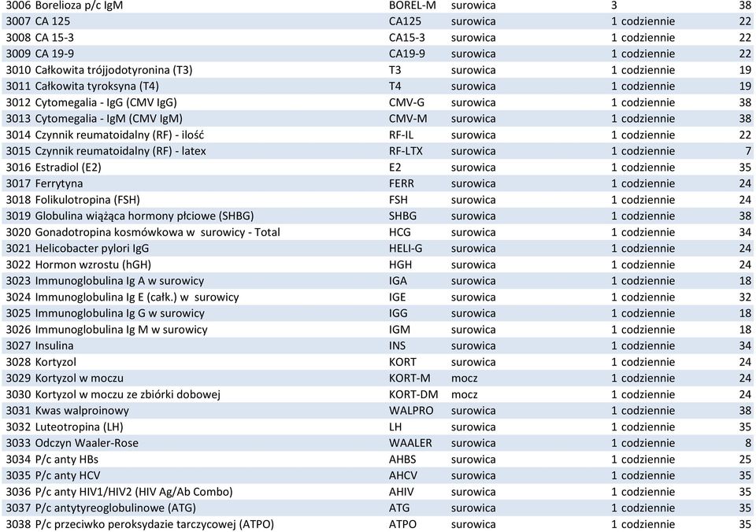756x532 pixels.
Task: Click '1 codziennie' in the WALPRO row
Action: click(x=643, y=411)
